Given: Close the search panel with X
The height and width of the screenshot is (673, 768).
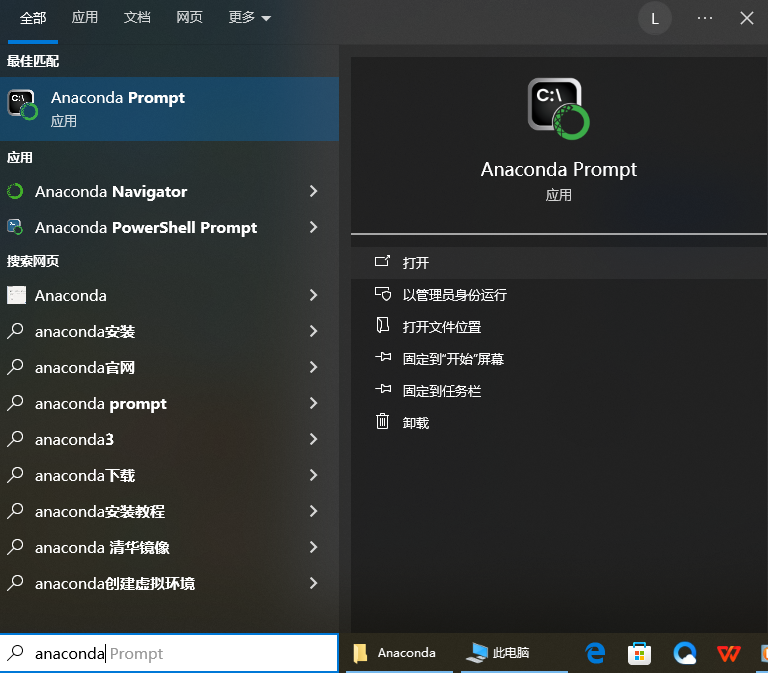Looking at the screenshot, I should click(746, 18).
